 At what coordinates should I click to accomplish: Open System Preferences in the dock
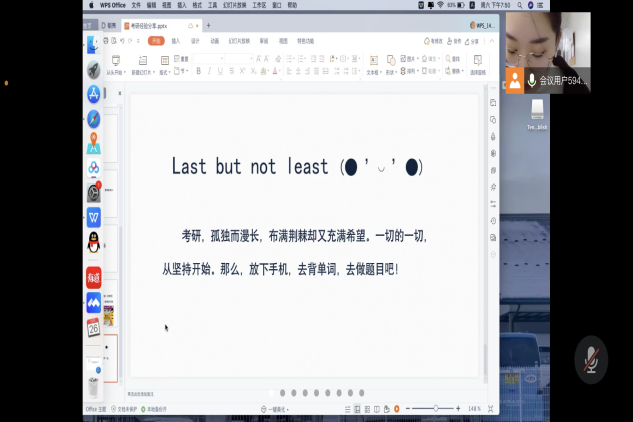point(94,193)
